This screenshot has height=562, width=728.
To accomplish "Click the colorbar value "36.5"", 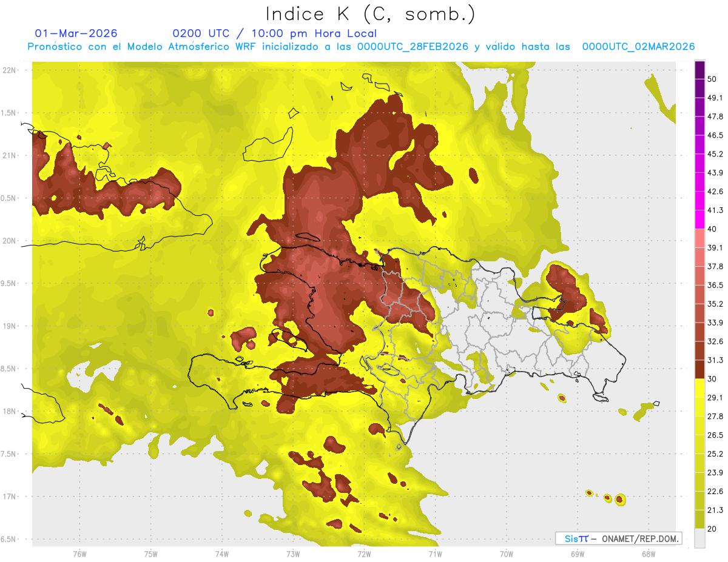I will pyautogui.click(x=715, y=285).
